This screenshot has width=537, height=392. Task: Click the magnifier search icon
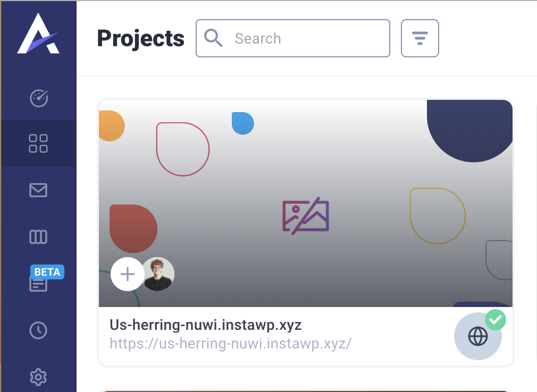213,38
